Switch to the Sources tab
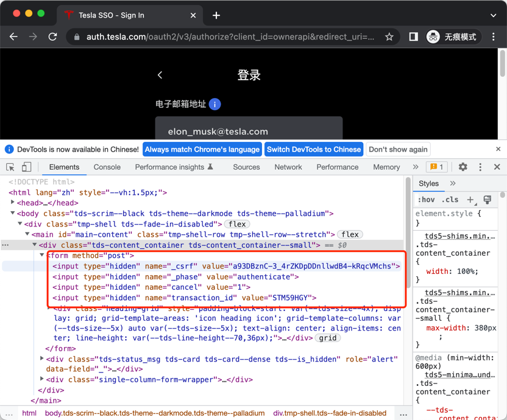The height and width of the screenshot is (420, 507). (246, 167)
